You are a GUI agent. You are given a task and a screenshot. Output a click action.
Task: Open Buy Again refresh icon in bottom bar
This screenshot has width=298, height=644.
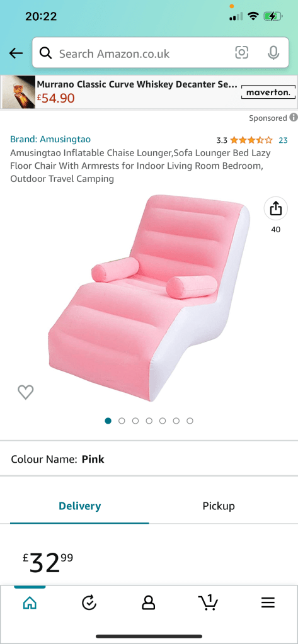[89, 602]
